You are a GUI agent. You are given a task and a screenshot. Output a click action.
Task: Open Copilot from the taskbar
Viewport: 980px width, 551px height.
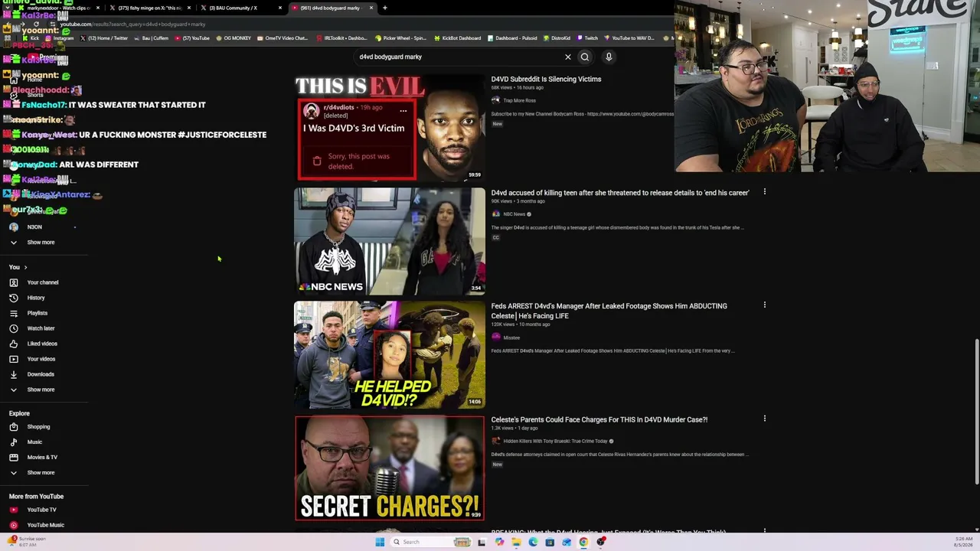499,542
